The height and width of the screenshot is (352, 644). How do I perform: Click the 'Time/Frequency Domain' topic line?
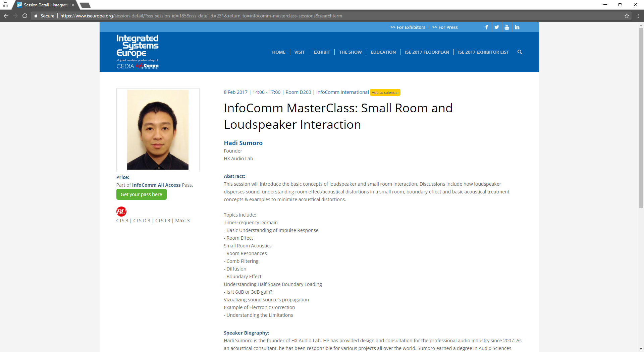251,223
